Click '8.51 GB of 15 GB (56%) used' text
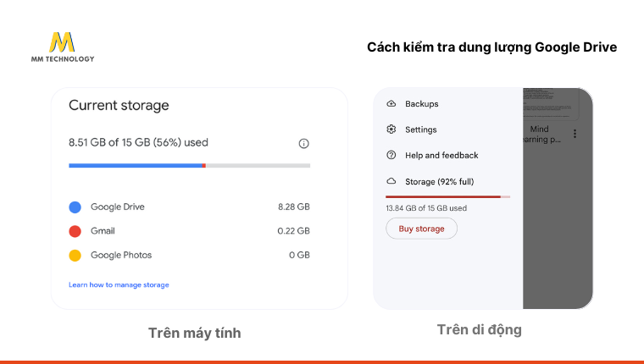The height and width of the screenshot is (364, 644). click(x=138, y=142)
